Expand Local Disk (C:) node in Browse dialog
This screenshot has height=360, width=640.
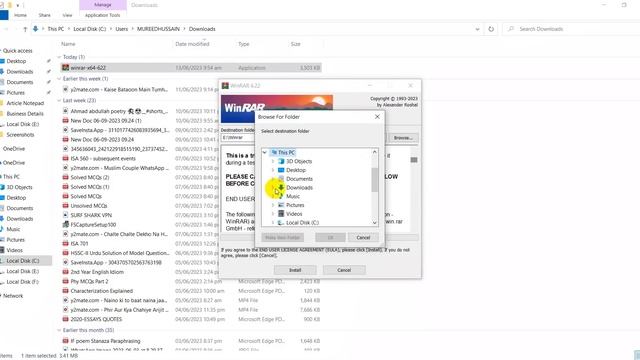pyautogui.click(x=273, y=222)
